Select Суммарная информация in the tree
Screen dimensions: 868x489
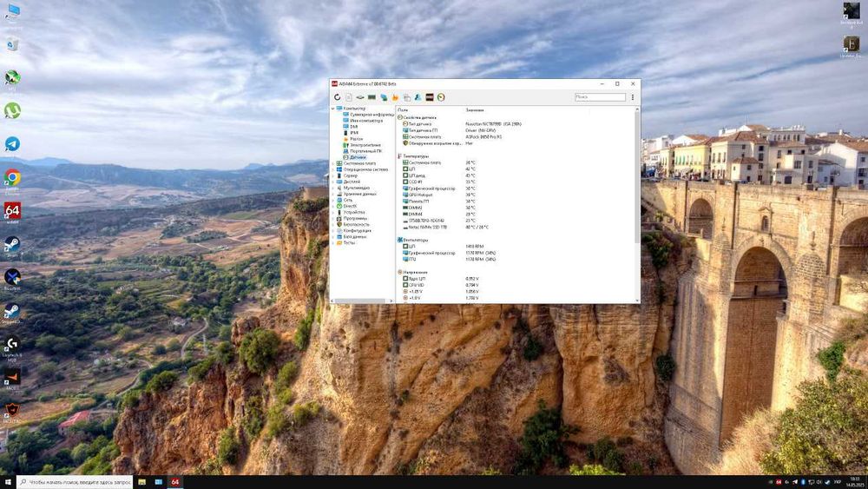[x=369, y=115]
